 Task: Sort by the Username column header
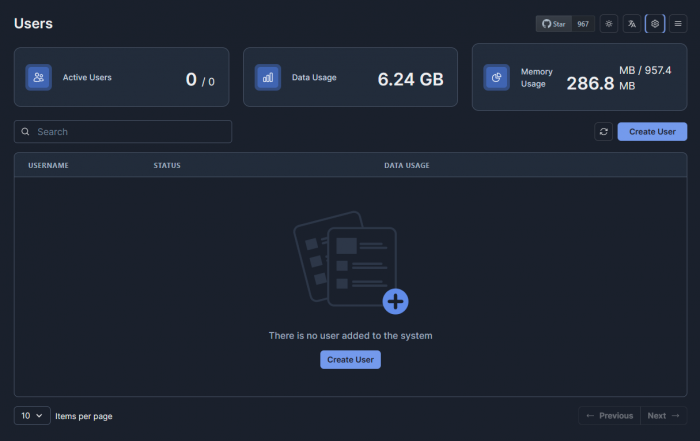pyautogui.click(x=48, y=165)
